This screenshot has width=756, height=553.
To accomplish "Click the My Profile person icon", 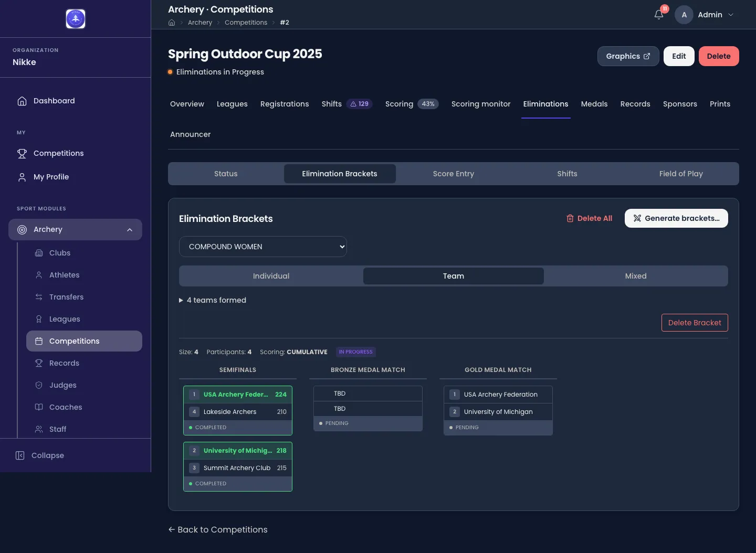I will (22, 177).
